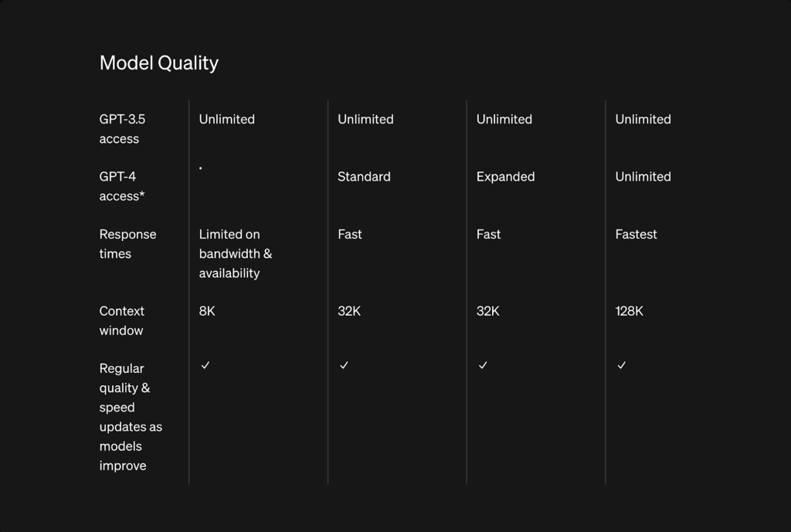Image resolution: width=791 pixels, height=532 pixels.
Task: Click the Standard GPT-4 access value
Action: 364,177
